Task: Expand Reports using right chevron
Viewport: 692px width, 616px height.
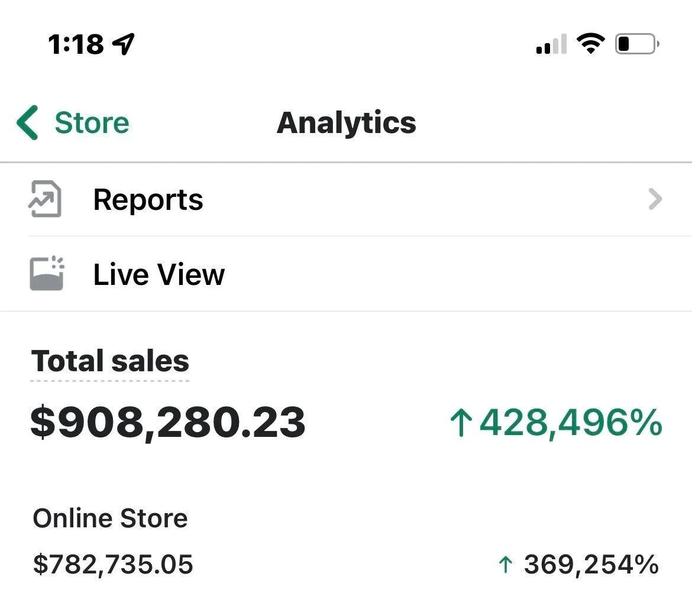Action: (x=655, y=199)
